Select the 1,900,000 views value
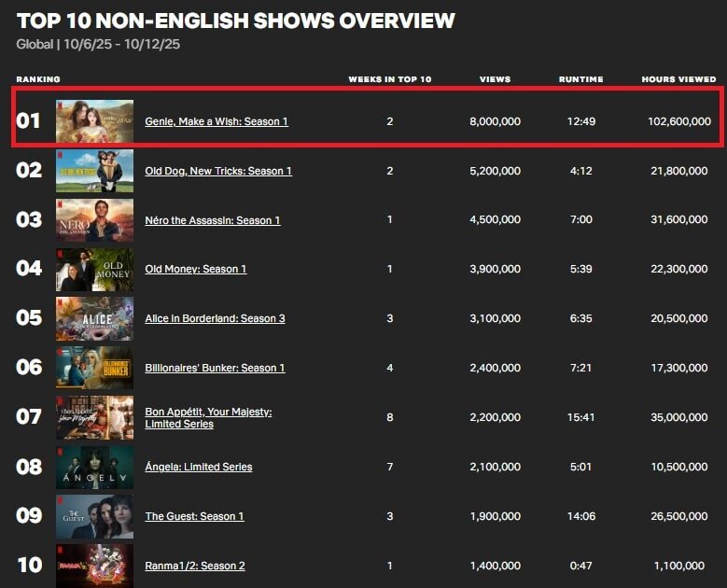Viewport: 727px width, 588px height. [496, 516]
